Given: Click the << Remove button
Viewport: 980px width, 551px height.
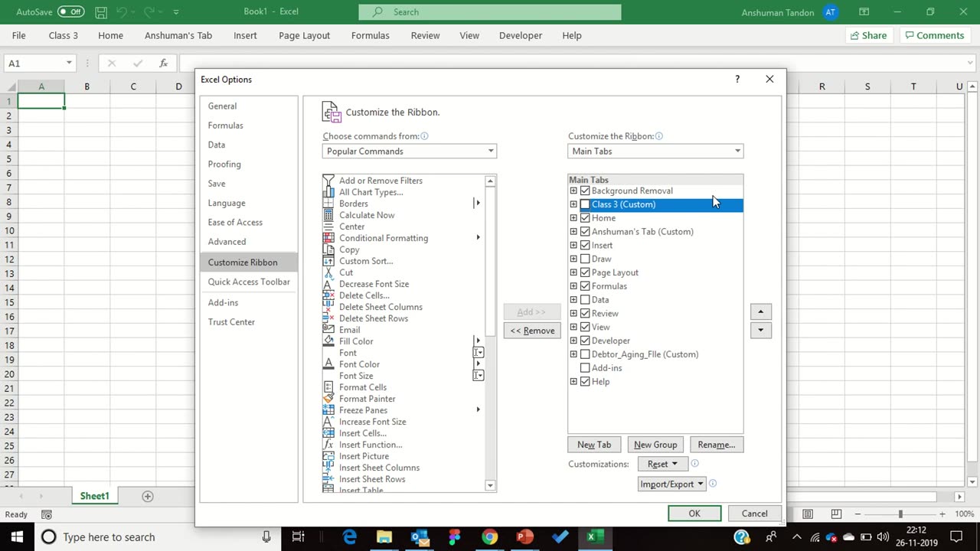Looking at the screenshot, I should click(532, 331).
